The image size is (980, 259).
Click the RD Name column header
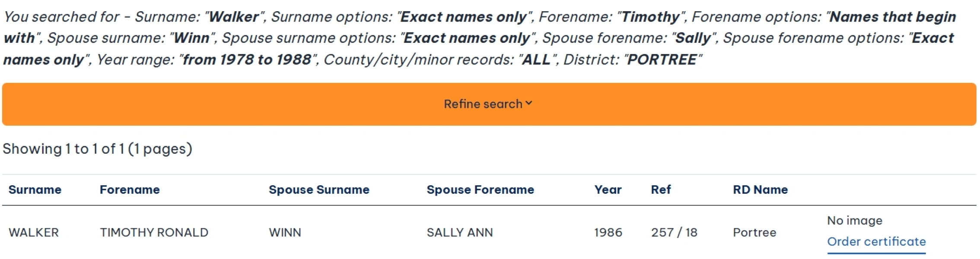760,190
